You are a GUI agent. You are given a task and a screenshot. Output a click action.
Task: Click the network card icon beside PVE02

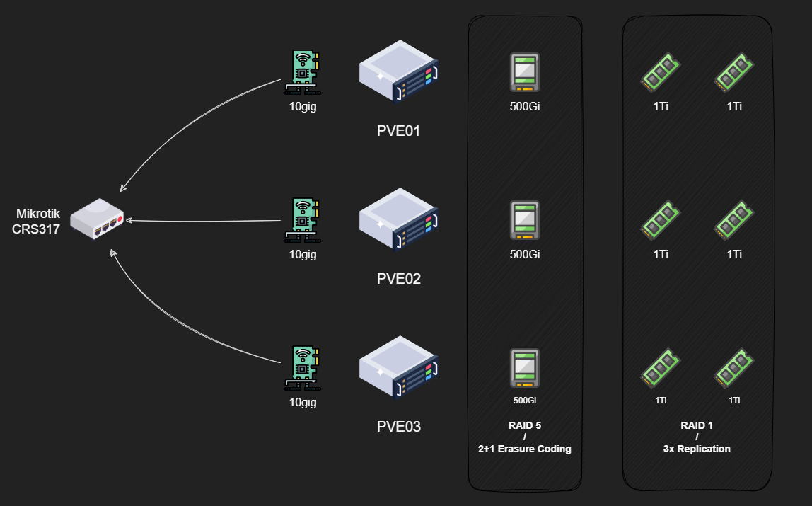coord(303,219)
